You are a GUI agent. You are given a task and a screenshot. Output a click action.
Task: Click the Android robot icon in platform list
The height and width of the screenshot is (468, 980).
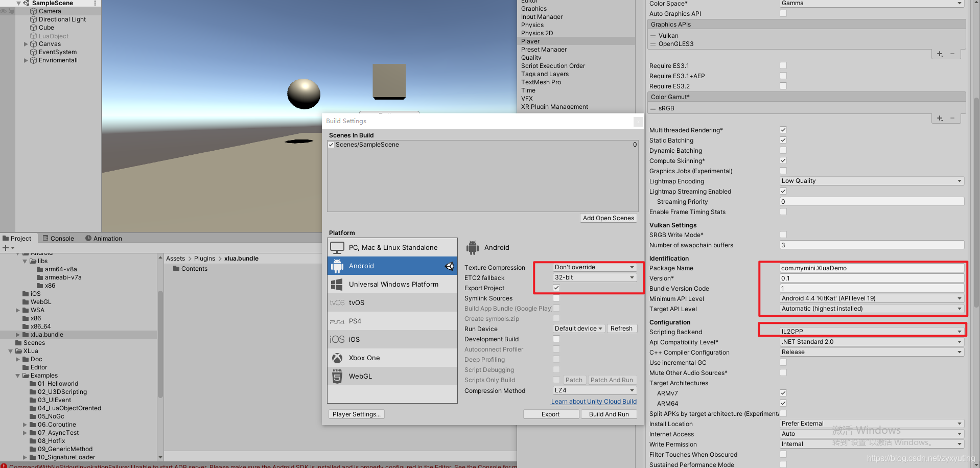(337, 266)
